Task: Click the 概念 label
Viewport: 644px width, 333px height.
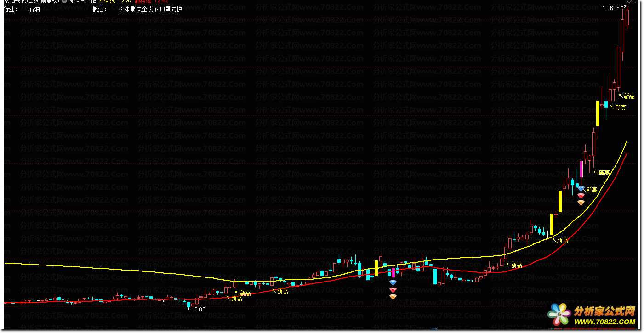Action: click(x=99, y=9)
